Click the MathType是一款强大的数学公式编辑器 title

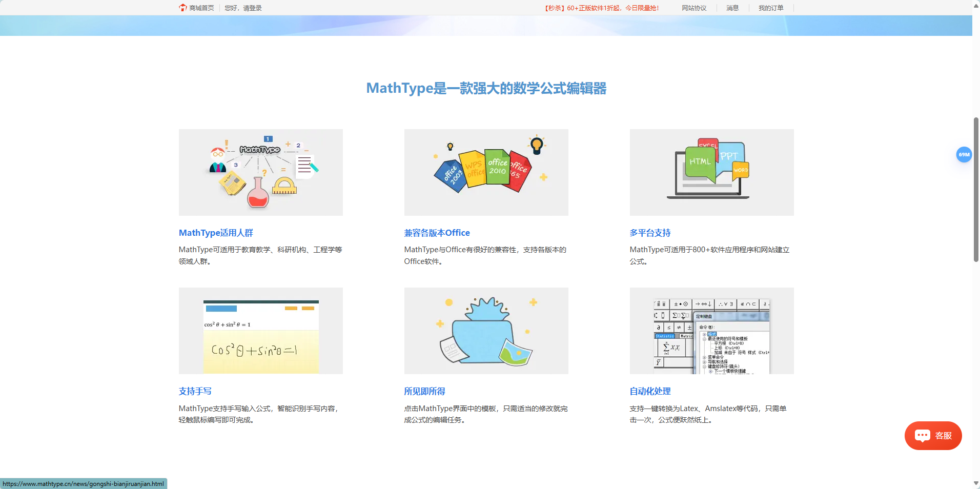(x=486, y=88)
